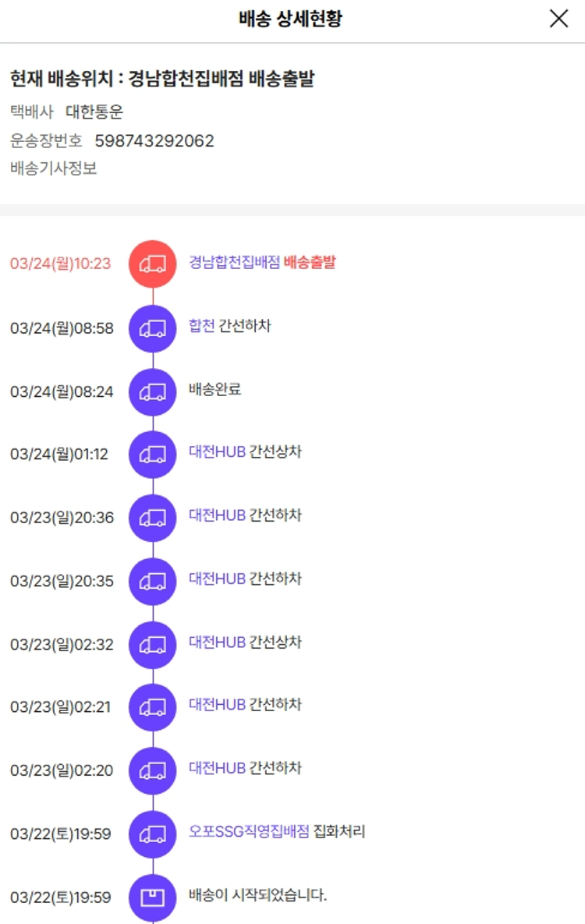Close the 배송 상세현황 dialog

pyautogui.click(x=558, y=19)
